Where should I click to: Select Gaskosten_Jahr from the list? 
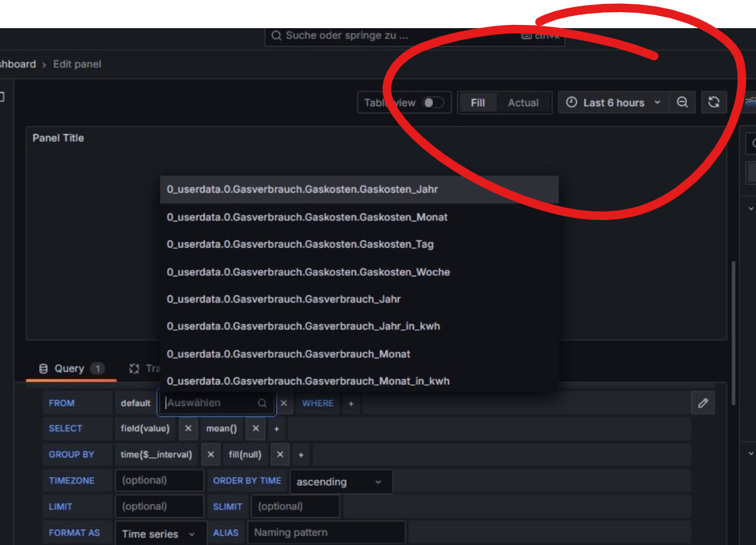(359, 189)
